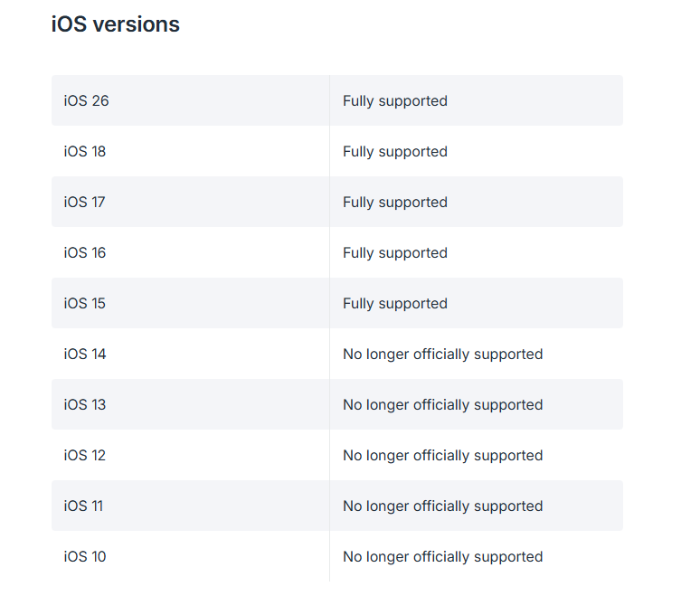
Task: Click "Fully supported" status for iOS 26
Action: click(395, 100)
